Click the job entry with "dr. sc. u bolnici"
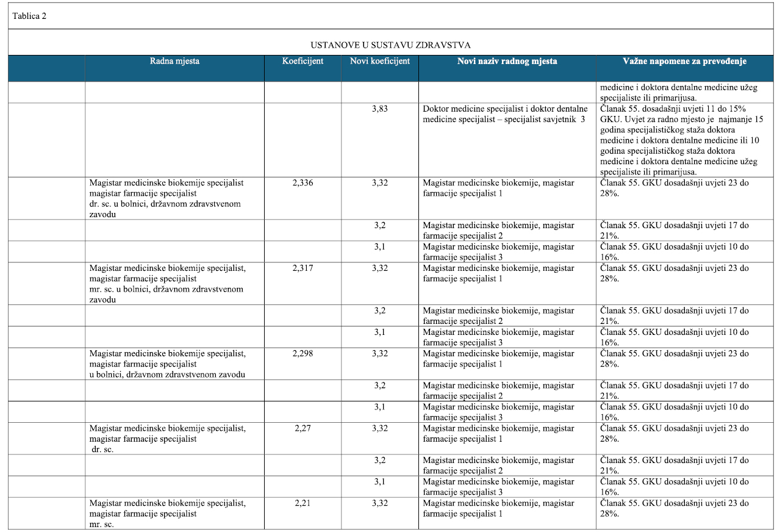 167,198
